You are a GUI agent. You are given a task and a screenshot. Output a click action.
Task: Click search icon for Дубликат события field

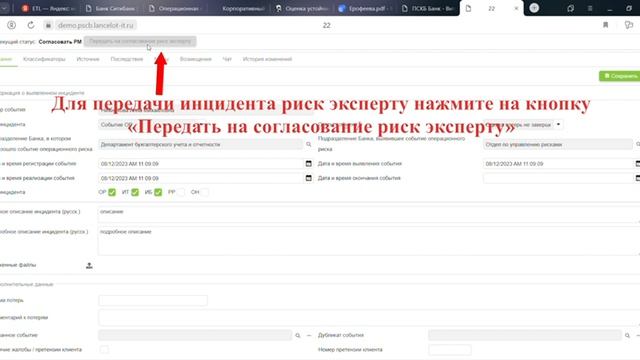pos(627,336)
